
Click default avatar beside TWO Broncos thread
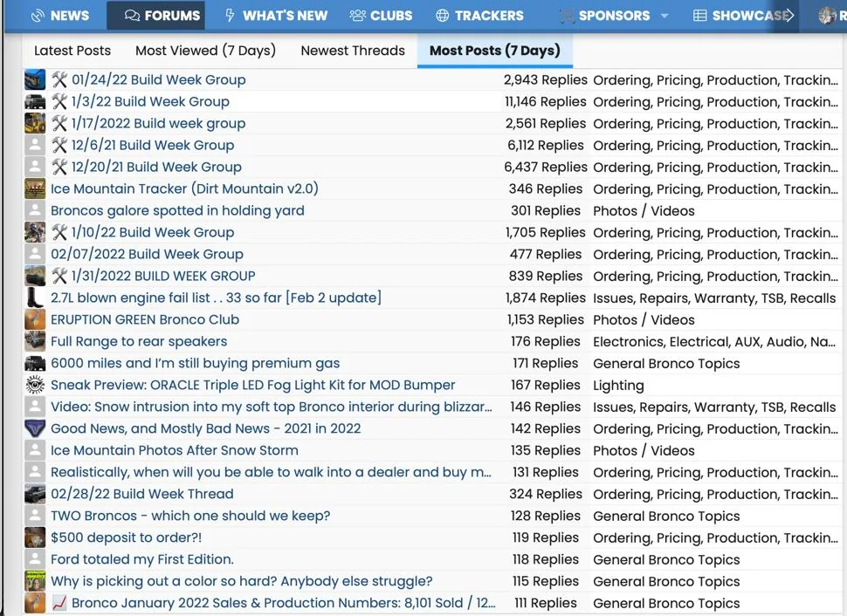(x=35, y=516)
